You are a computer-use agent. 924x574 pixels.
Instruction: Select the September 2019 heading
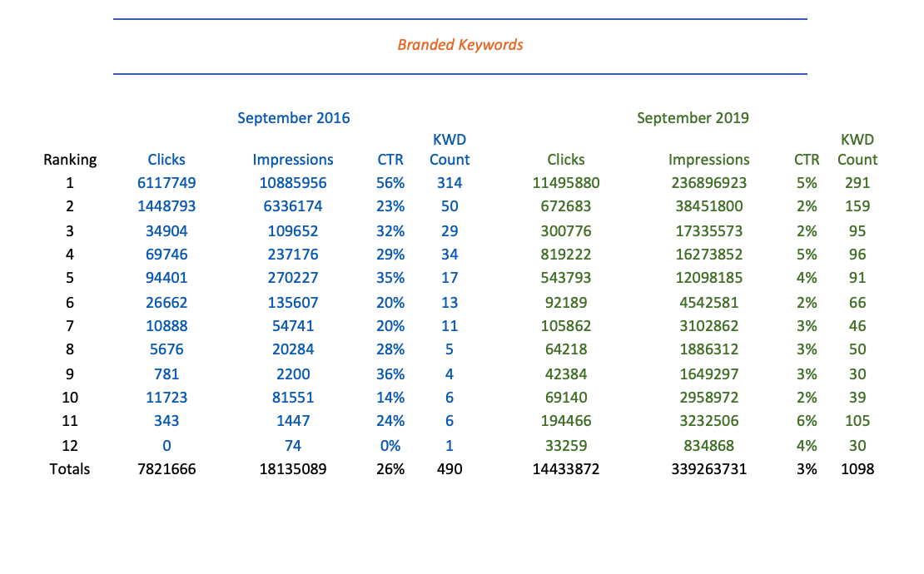pos(693,118)
